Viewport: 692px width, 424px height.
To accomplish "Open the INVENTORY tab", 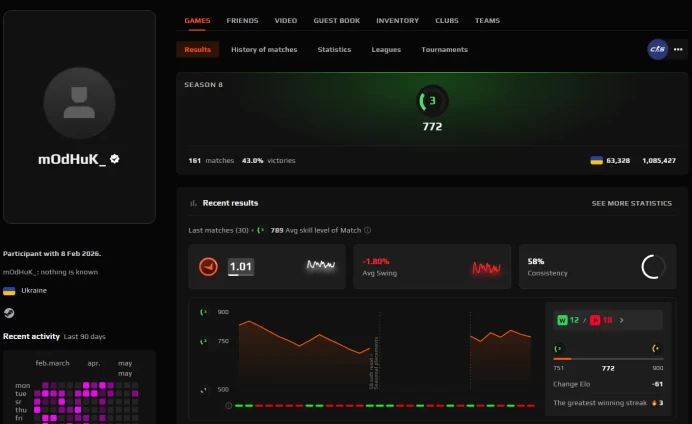I will coord(397,20).
